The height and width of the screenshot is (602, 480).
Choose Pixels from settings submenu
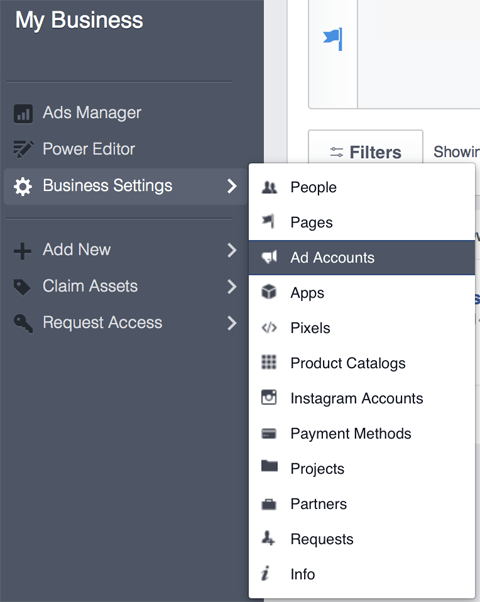362,328
